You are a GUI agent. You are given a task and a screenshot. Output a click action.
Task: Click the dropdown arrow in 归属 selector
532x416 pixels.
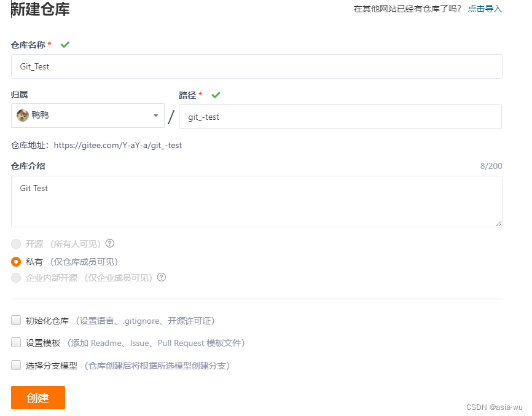click(156, 116)
